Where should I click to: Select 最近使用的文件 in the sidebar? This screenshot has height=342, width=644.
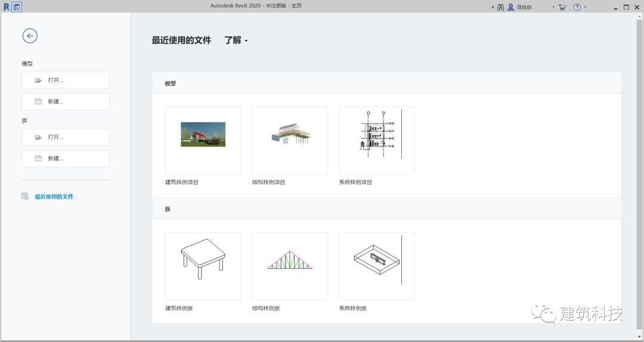coord(54,197)
